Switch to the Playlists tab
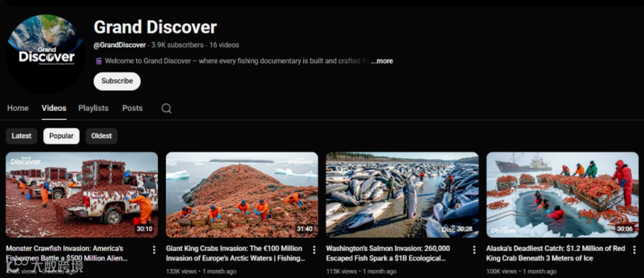Image resolution: width=644 pixels, height=278 pixels. (93, 109)
